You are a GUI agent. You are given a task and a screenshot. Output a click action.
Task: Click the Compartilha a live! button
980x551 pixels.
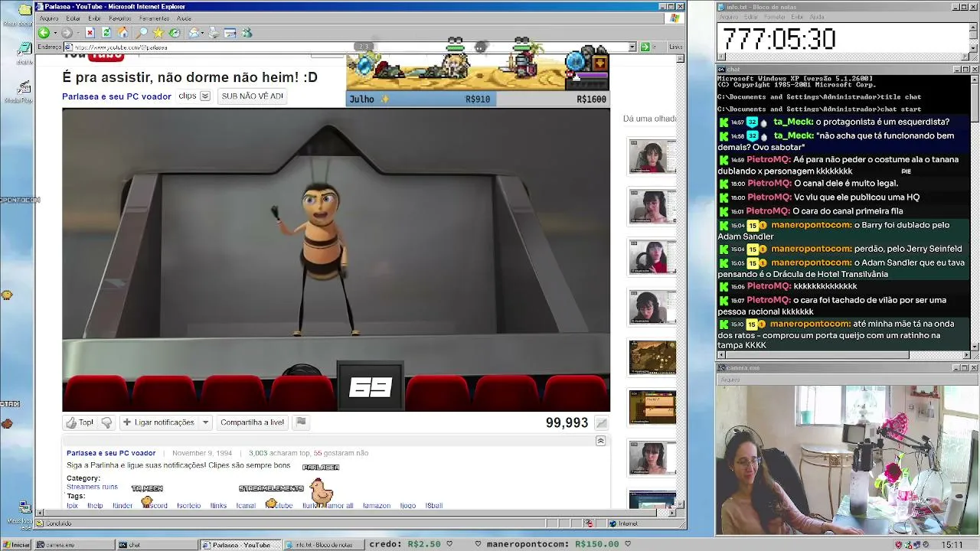coord(252,422)
